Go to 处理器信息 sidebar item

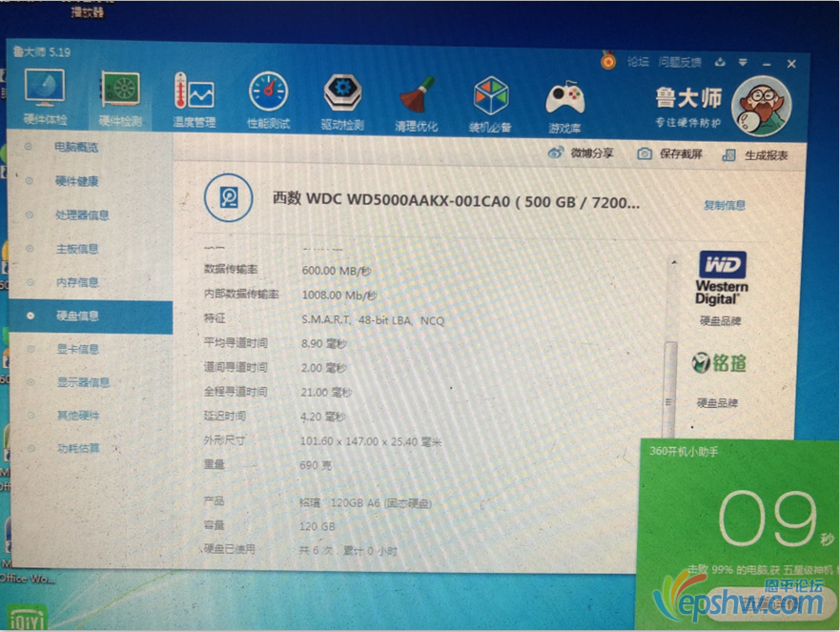tap(82, 214)
